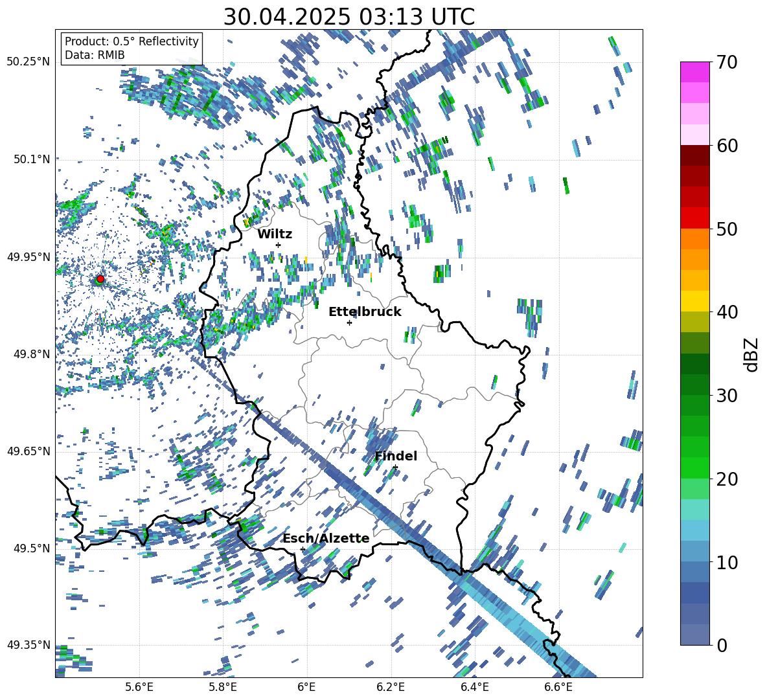Click the 6°E longitude label

[306, 687]
